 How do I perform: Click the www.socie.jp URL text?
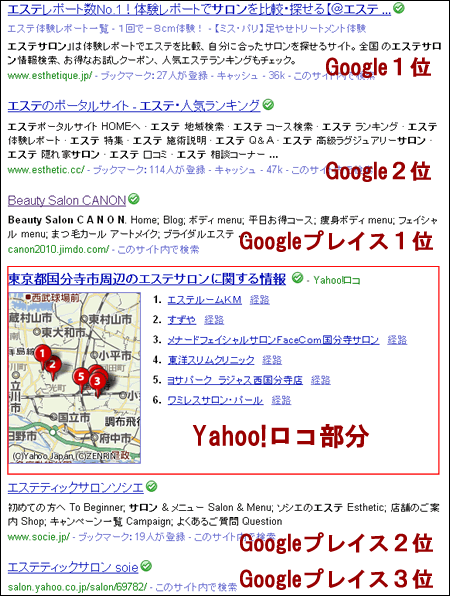(x=39, y=537)
